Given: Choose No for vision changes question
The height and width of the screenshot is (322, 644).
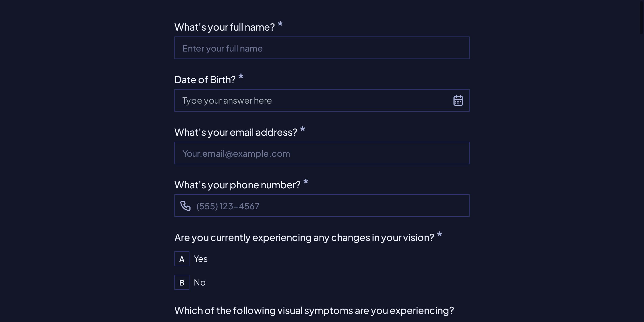Looking at the screenshot, I should coord(199,282).
